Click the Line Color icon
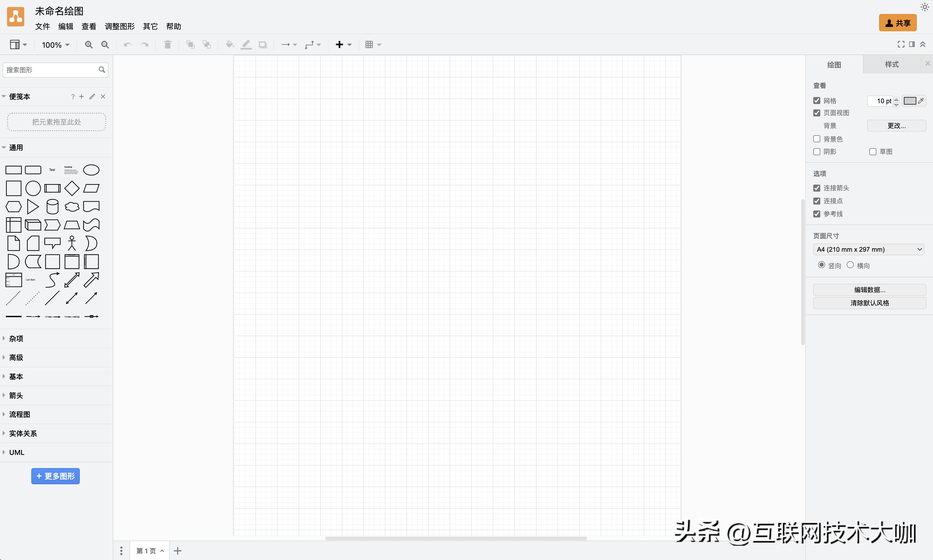933x560 pixels. (245, 44)
